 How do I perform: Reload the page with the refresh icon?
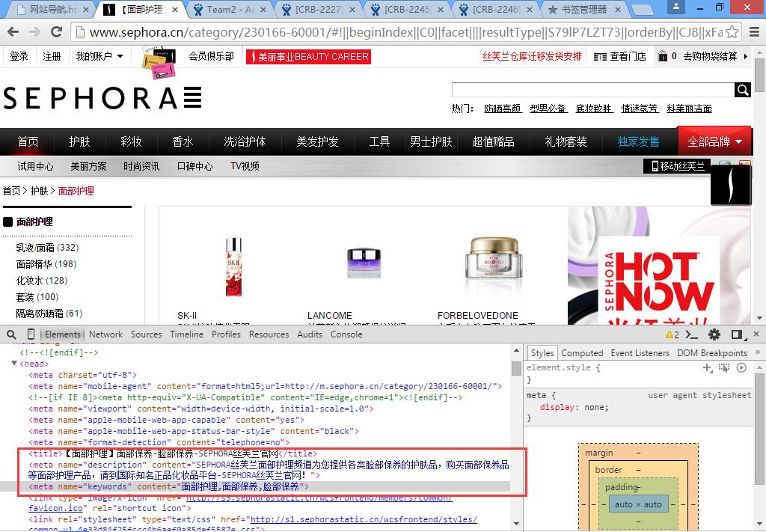coord(56,32)
